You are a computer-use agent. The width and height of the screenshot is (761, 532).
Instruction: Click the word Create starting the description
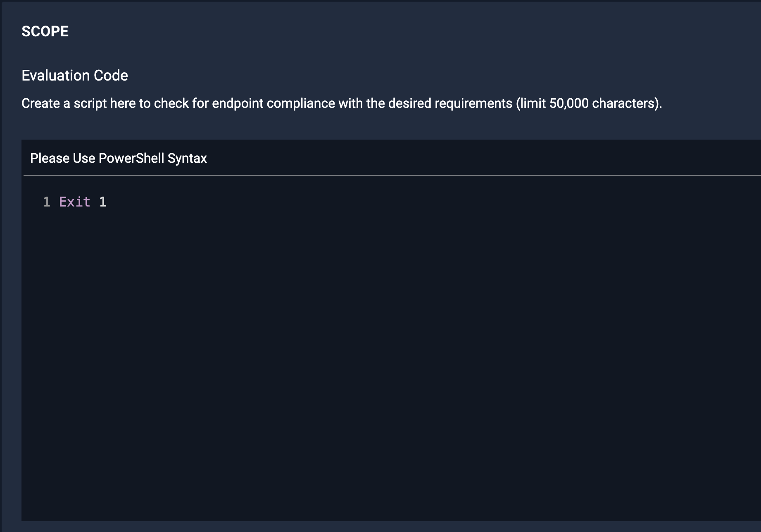(x=40, y=103)
